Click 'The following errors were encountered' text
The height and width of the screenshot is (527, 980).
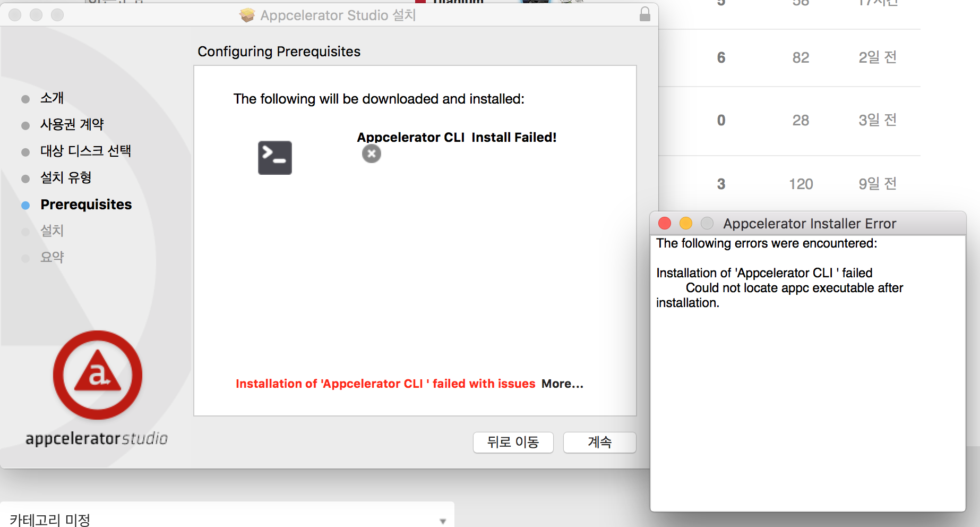point(767,243)
